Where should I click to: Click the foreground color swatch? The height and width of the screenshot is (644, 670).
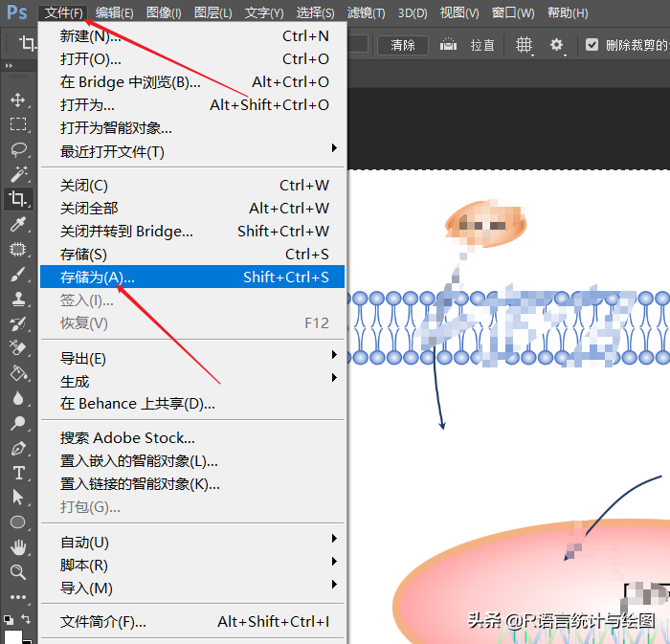[x=12, y=636]
